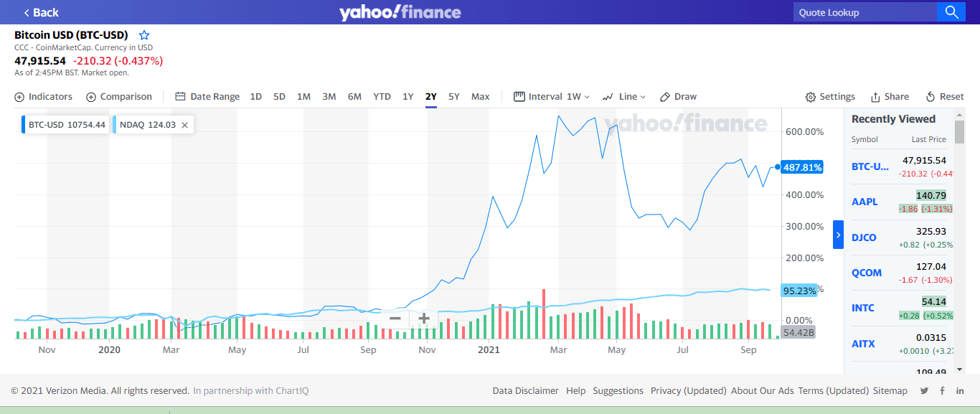
Task: Click the magnifying glass search button
Action: pos(951,11)
